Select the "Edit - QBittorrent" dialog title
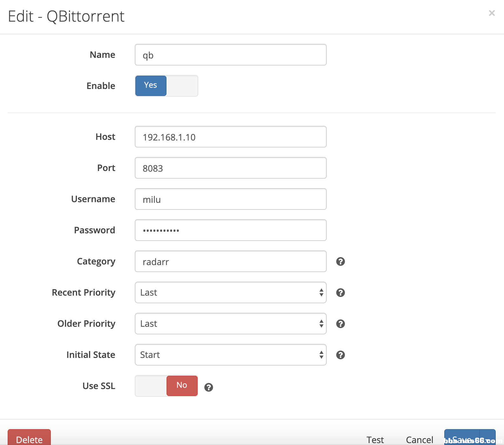Image resolution: width=504 pixels, height=445 pixels. [66, 17]
